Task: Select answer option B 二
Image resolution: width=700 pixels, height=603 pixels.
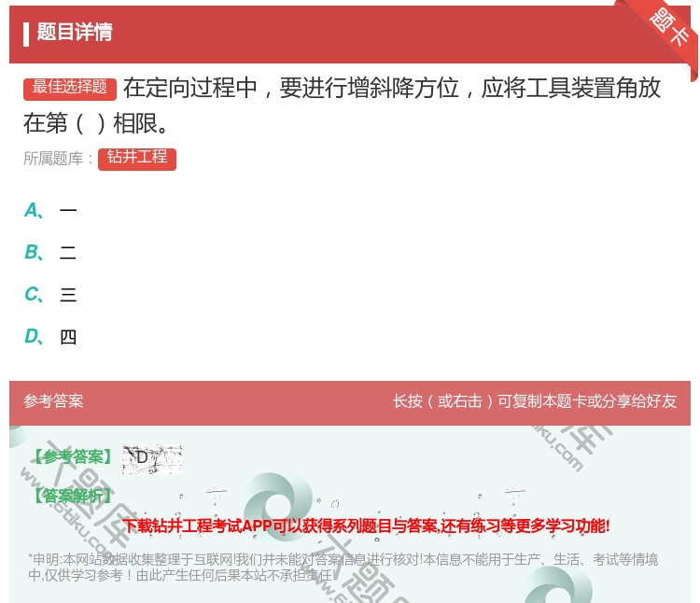Action: tap(50, 253)
